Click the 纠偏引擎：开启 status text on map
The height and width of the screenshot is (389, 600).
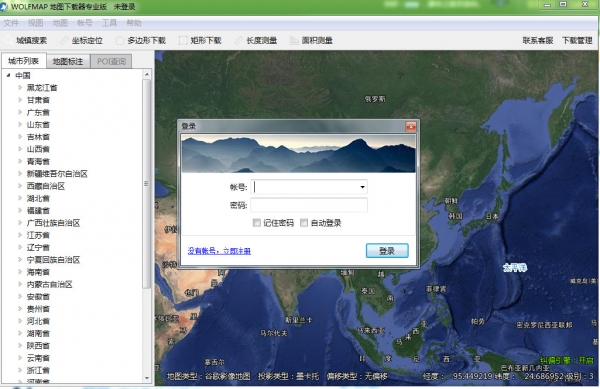pos(567,360)
